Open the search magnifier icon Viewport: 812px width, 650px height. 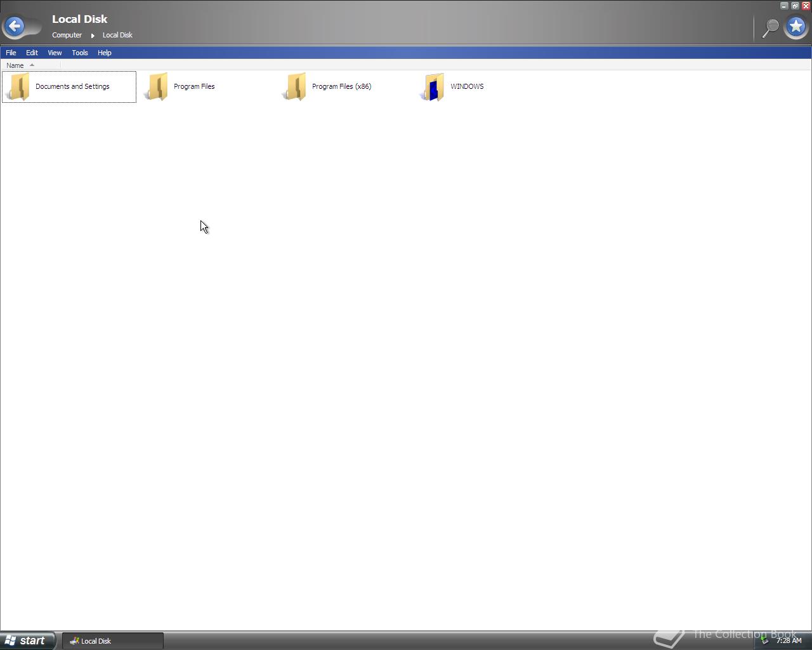770,28
